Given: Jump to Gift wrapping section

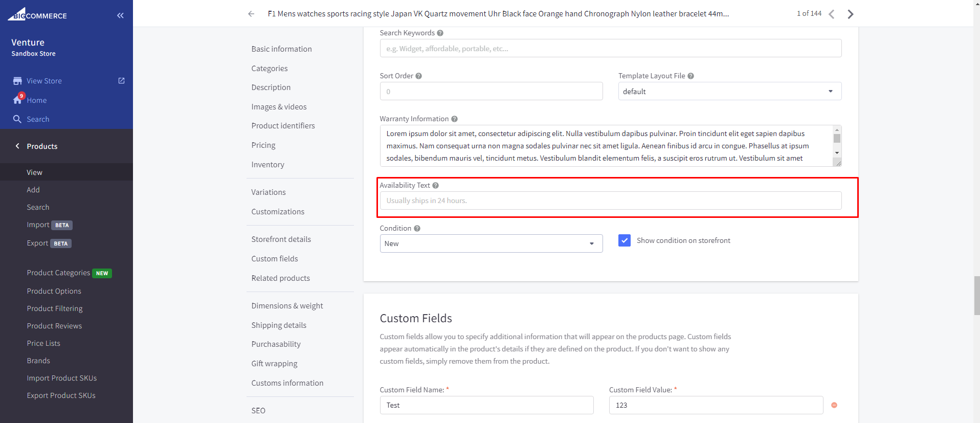Looking at the screenshot, I should (274, 364).
